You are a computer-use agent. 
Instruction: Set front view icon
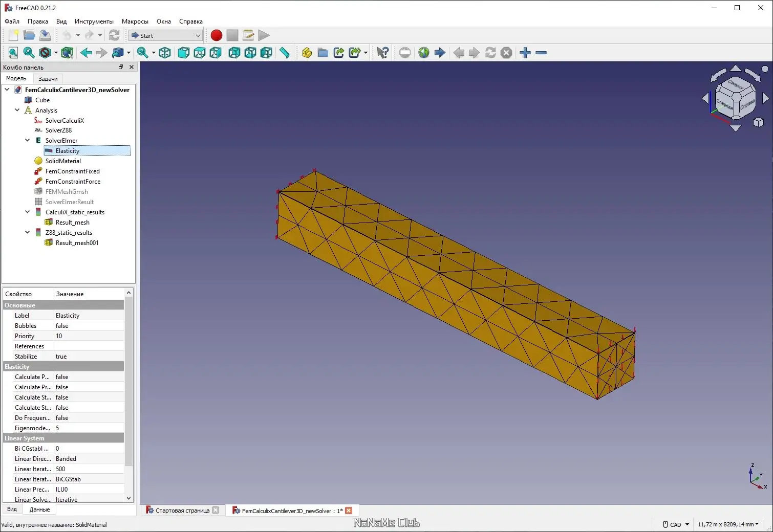[184, 53]
